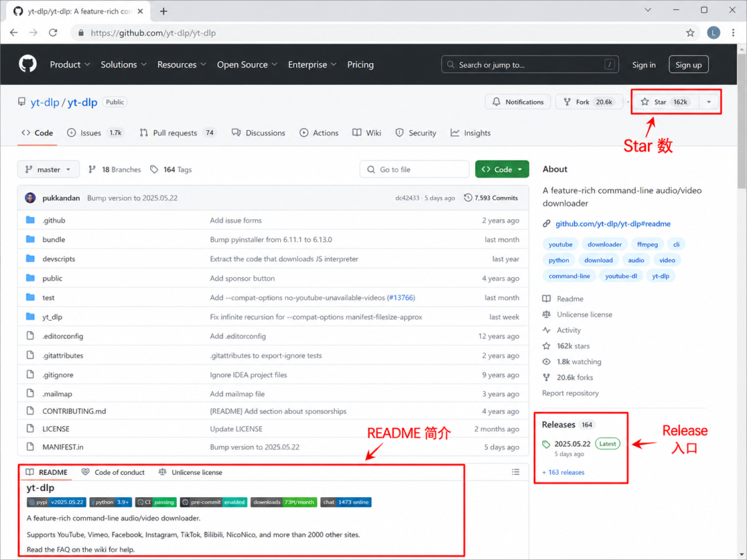Click the pre-commit enabled badge

pos(214,502)
